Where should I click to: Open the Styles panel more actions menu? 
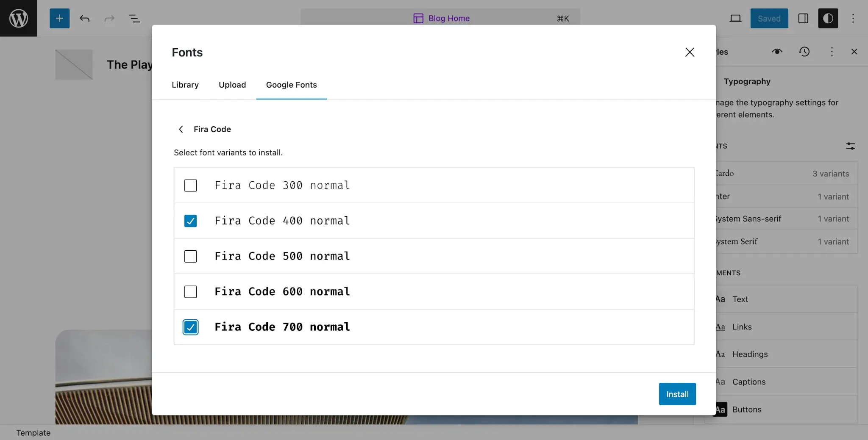[x=832, y=52]
